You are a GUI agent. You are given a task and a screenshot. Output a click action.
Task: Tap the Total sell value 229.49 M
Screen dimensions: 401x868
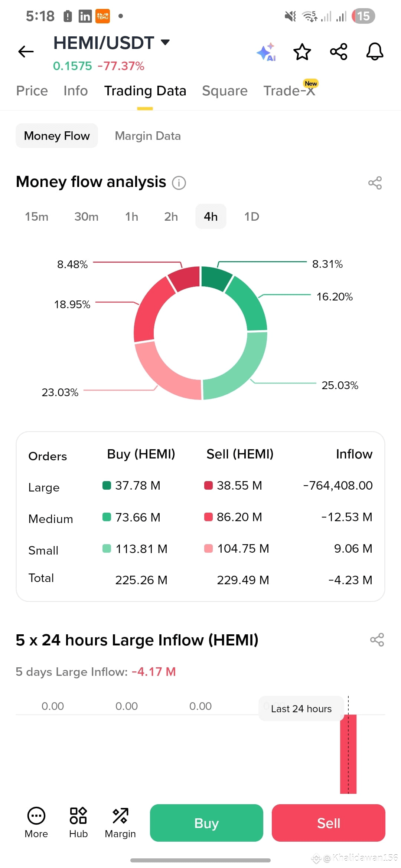point(243,580)
